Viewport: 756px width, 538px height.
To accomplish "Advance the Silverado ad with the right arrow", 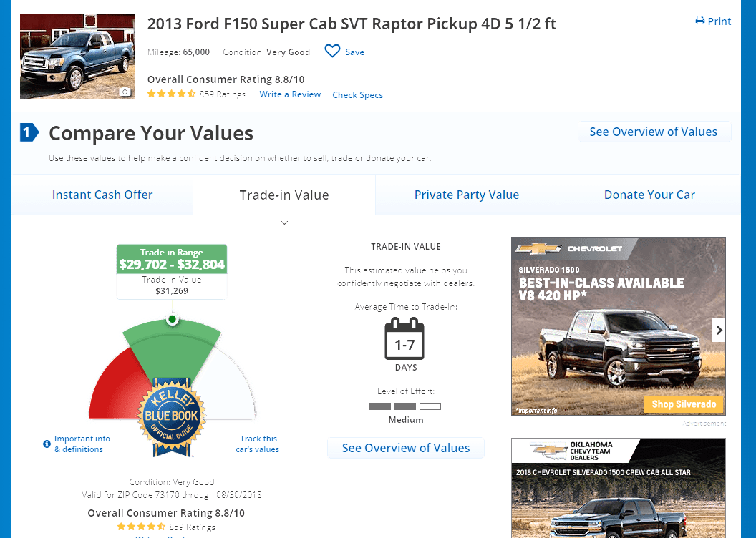I will click(x=718, y=330).
